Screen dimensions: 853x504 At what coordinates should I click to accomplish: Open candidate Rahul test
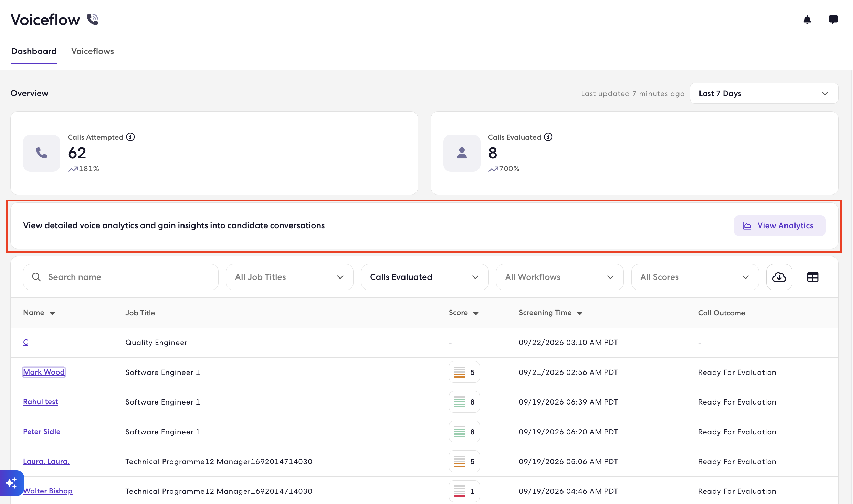point(41,402)
